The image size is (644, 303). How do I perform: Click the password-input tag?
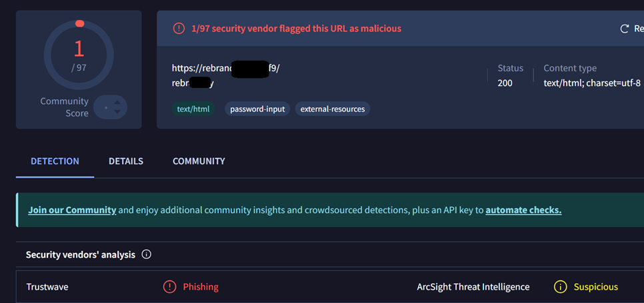257,109
